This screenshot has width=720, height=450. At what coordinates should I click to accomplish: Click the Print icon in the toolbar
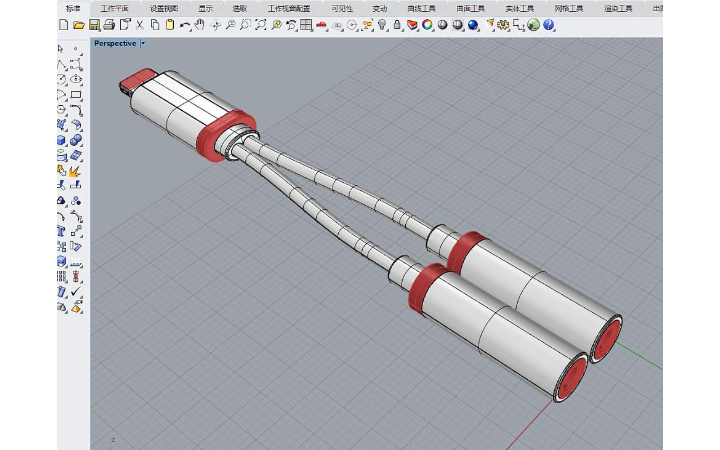pos(109,24)
